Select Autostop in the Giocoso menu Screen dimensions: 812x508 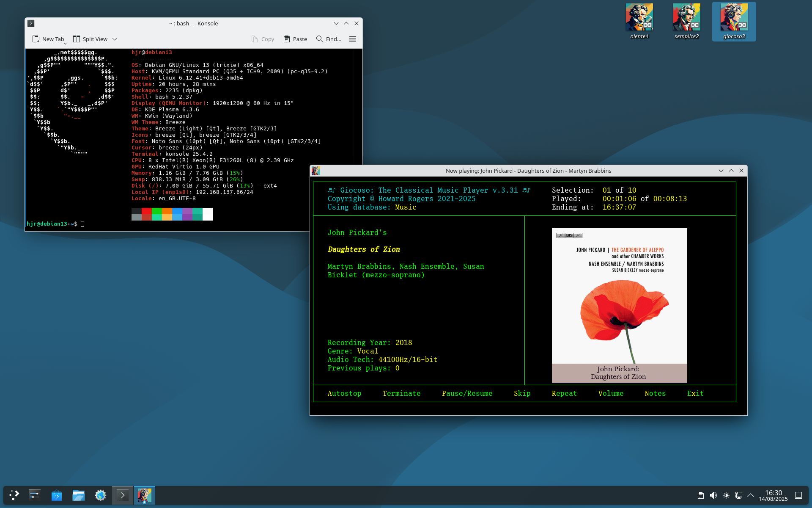344,393
